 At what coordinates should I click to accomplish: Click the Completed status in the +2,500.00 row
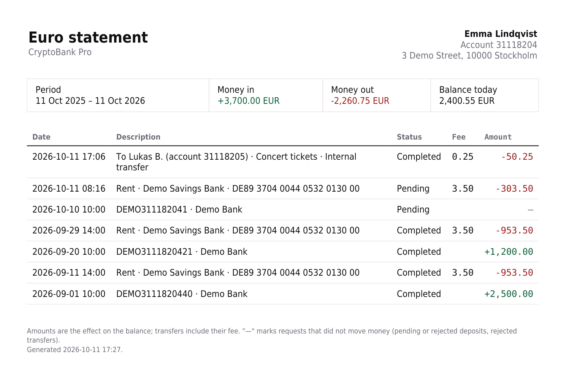point(419,294)
